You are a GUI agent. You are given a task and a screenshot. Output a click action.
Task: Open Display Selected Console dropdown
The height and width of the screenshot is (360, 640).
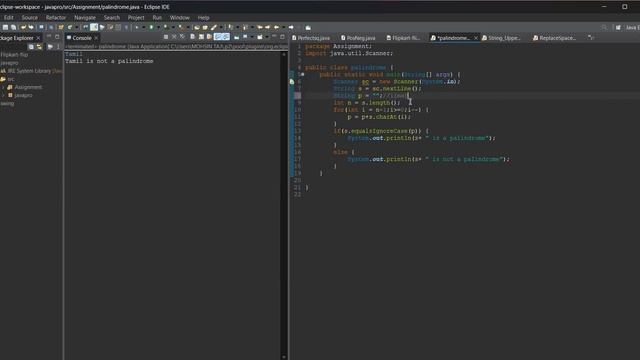[252, 37]
